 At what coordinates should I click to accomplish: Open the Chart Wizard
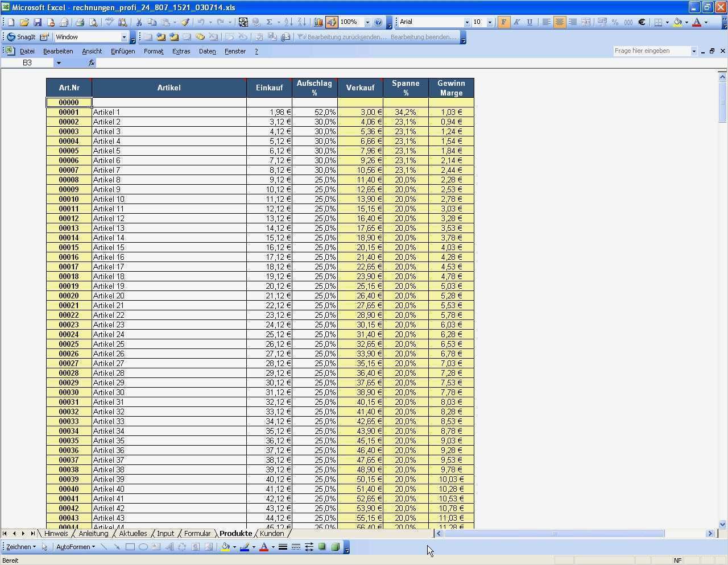(x=318, y=22)
